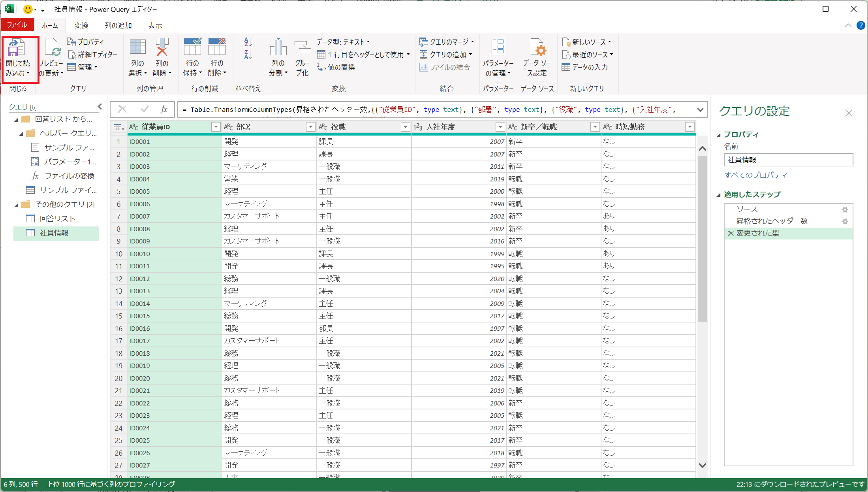Collapse the その他のクエリ [2] folder

click(x=16, y=205)
